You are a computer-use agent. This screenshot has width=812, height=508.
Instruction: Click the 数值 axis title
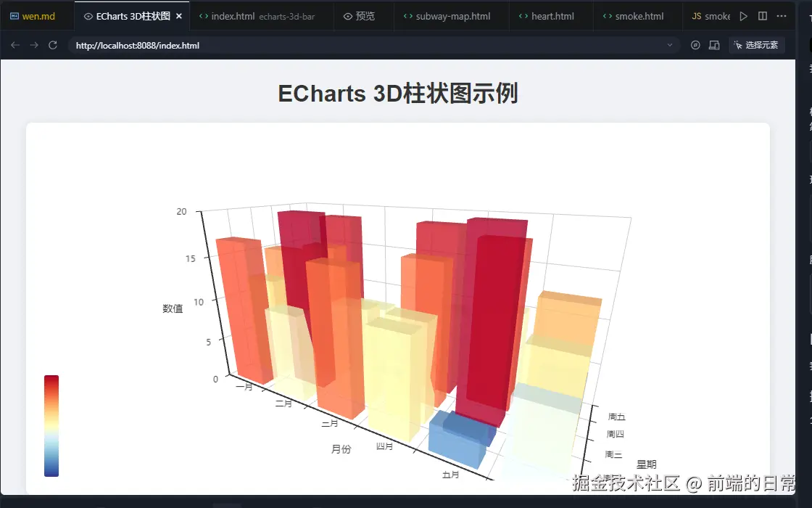point(173,308)
